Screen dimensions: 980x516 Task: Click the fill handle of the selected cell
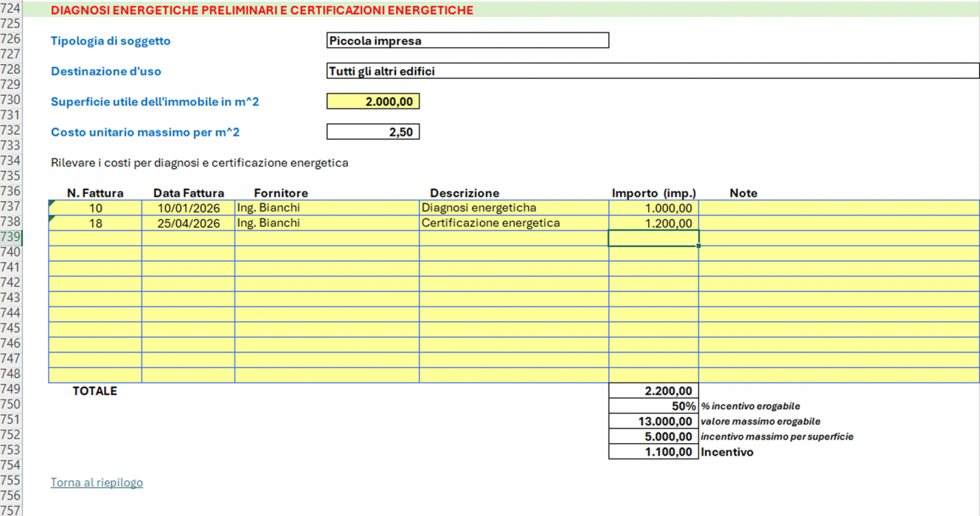coord(698,245)
